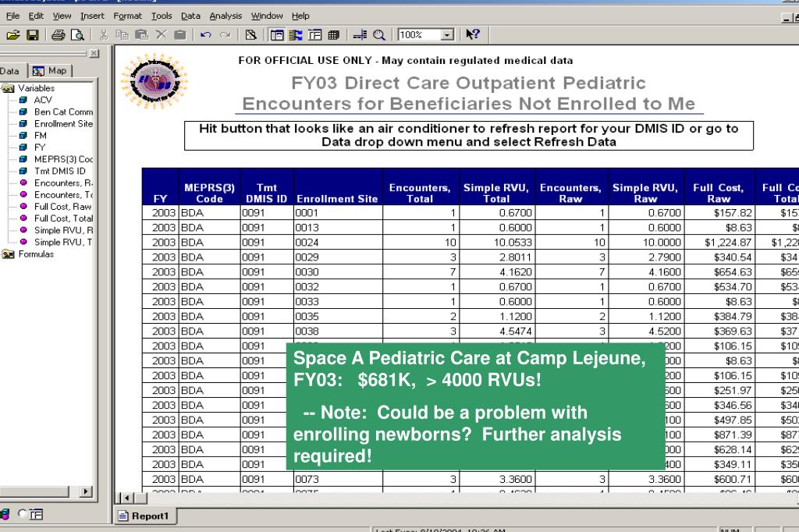Open the Tools menu
799x532 pixels.
(x=162, y=16)
